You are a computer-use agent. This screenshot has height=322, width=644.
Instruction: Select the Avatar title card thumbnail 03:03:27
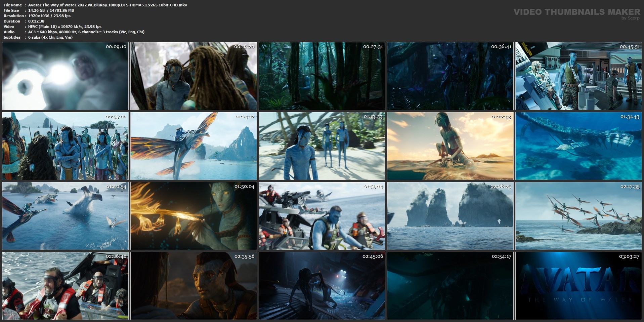578,286
